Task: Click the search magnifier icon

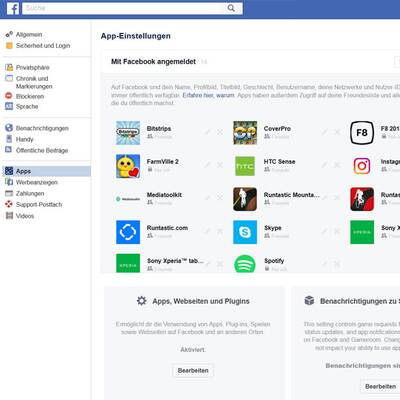Action: (231, 8)
